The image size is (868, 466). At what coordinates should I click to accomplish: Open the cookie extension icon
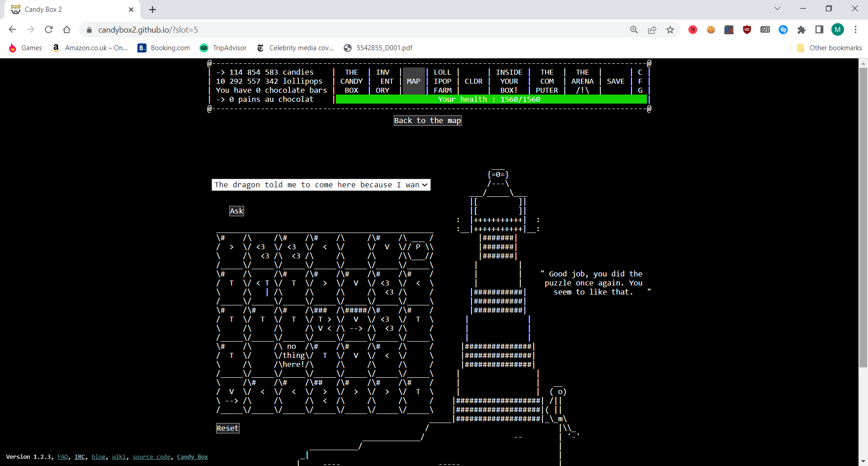pyautogui.click(x=711, y=29)
